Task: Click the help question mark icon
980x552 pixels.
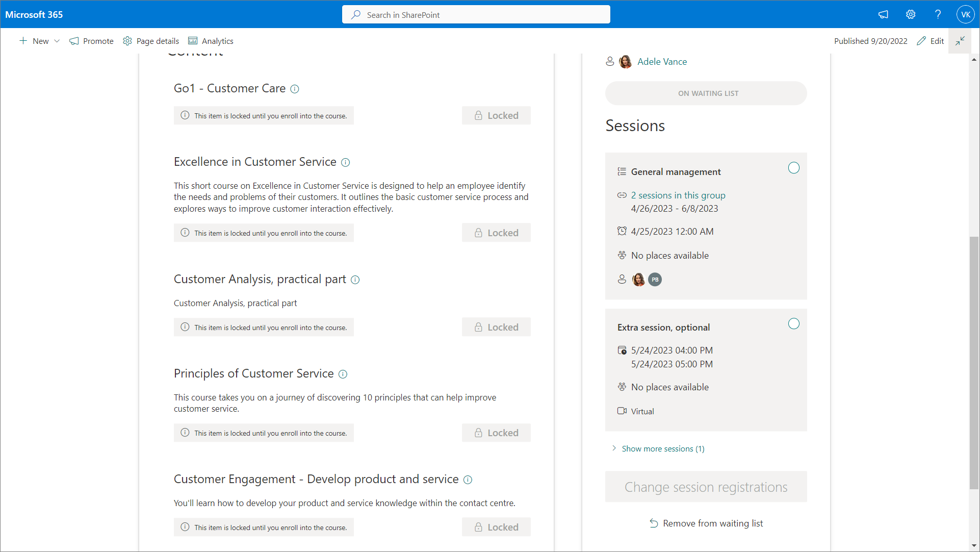Action: click(938, 15)
